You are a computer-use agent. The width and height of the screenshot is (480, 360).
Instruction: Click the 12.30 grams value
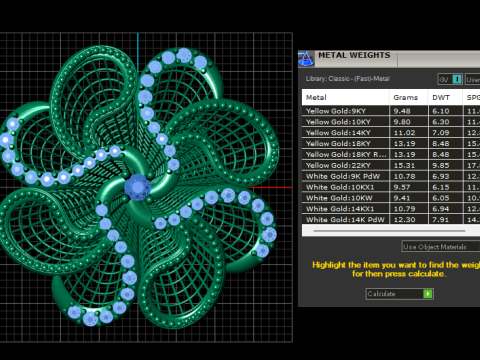(404, 220)
